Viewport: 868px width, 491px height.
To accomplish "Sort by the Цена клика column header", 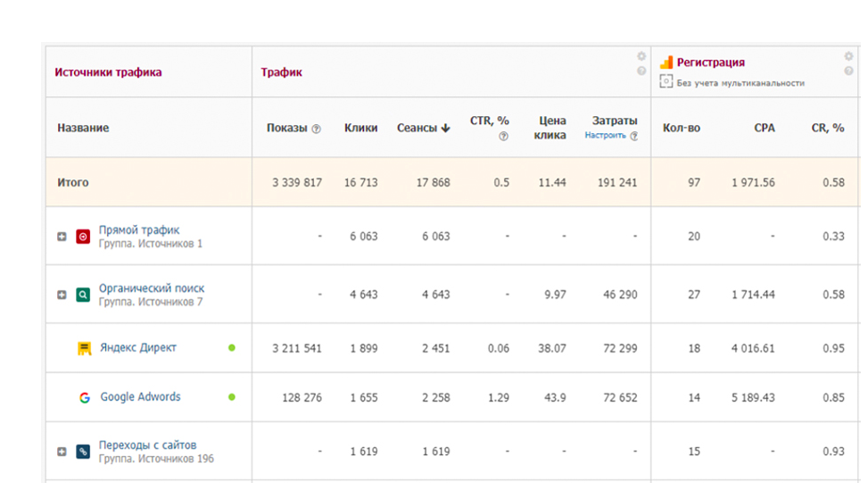I will tap(550, 128).
